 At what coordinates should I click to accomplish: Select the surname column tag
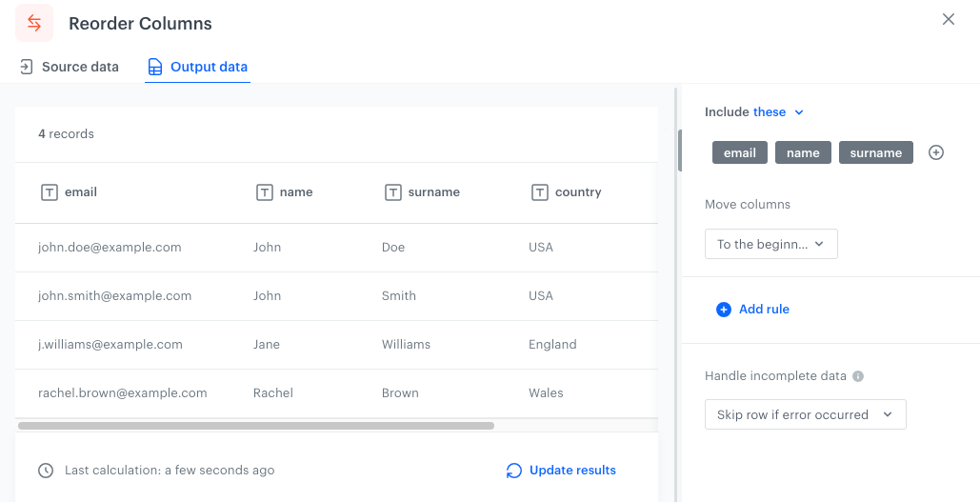click(875, 152)
